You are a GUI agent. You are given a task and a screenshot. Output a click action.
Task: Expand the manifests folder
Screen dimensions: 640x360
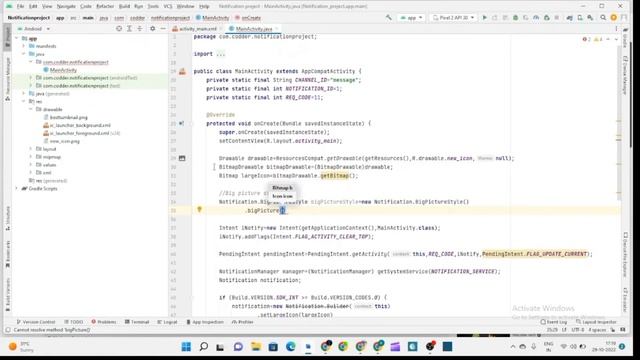tap(24, 46)
